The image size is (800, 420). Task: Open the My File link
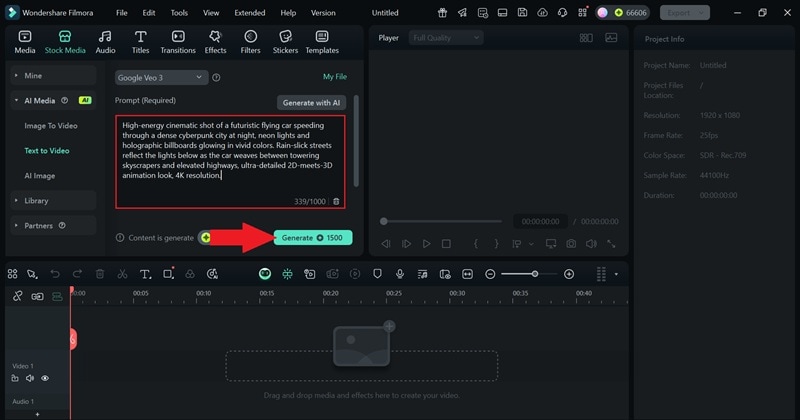point(335,77)
